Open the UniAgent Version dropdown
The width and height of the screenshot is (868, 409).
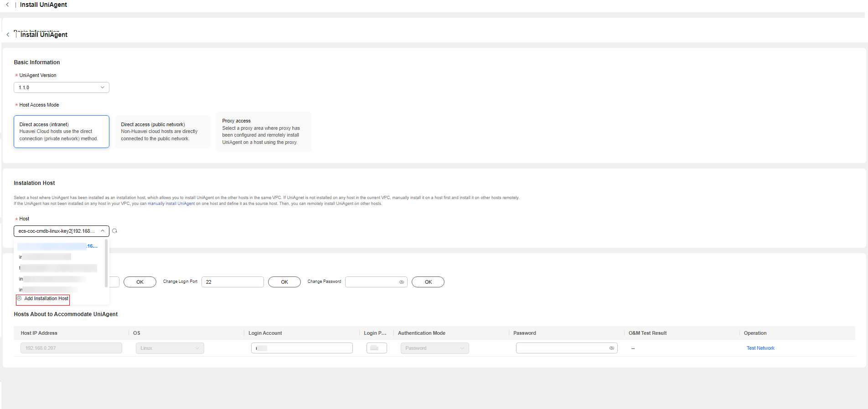click(62, 87)
